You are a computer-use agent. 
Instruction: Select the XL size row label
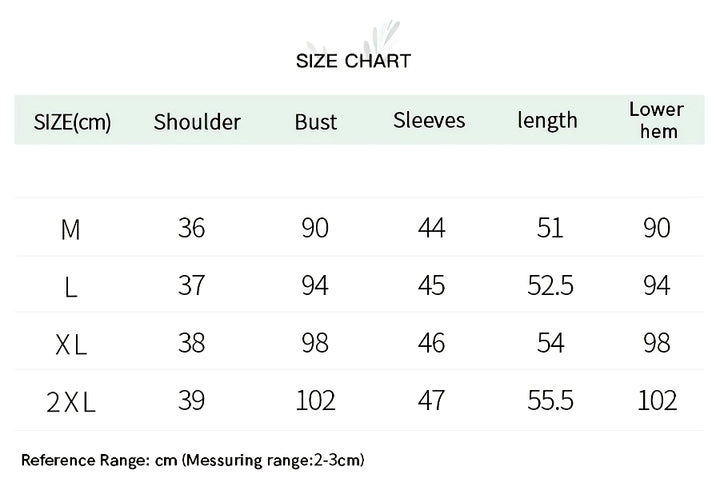[x=71, y=346]
